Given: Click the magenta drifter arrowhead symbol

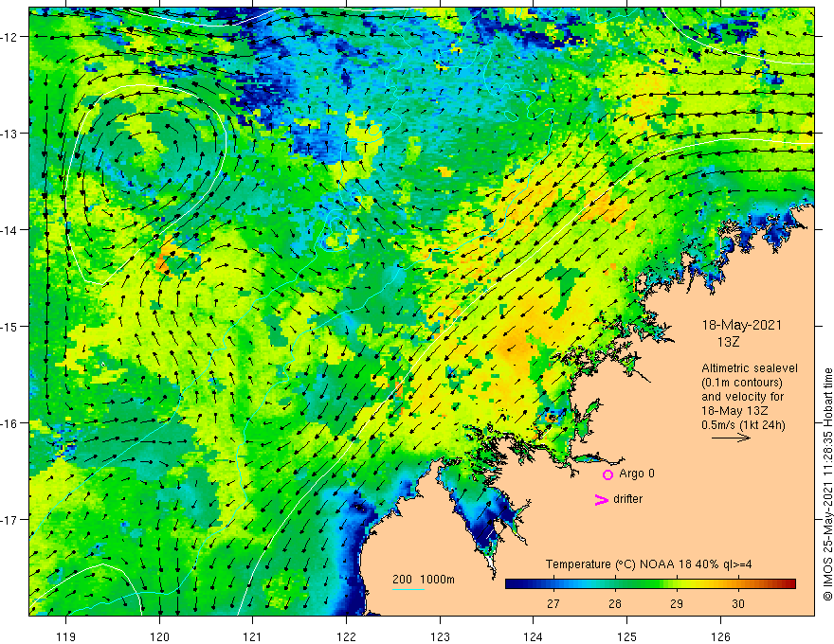Looking at the screenshot, I should (x=601, y=500).
